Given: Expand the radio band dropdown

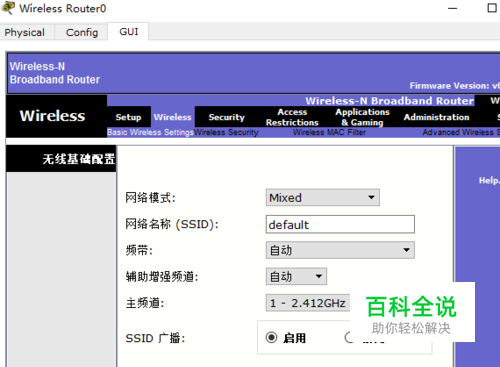Looking at the screenshot, I should pos(340,250).
